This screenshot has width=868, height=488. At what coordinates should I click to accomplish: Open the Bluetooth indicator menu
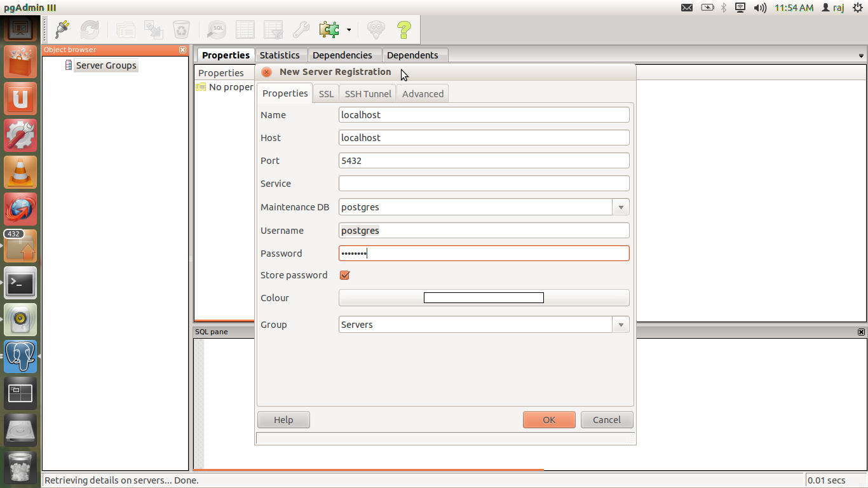724,8
